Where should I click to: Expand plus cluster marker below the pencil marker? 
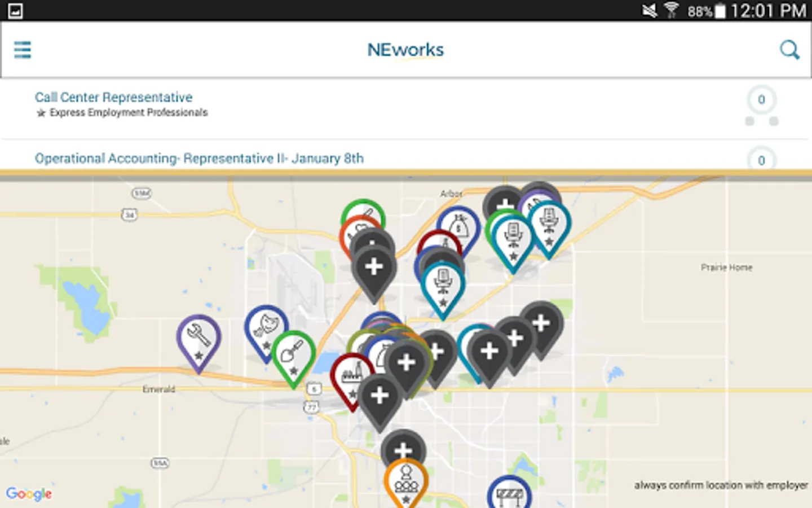pos(374,273)
